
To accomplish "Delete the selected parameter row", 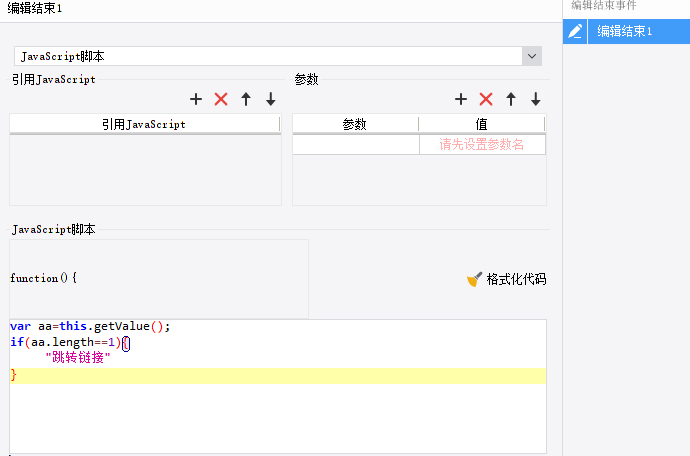I will [486, 99].
